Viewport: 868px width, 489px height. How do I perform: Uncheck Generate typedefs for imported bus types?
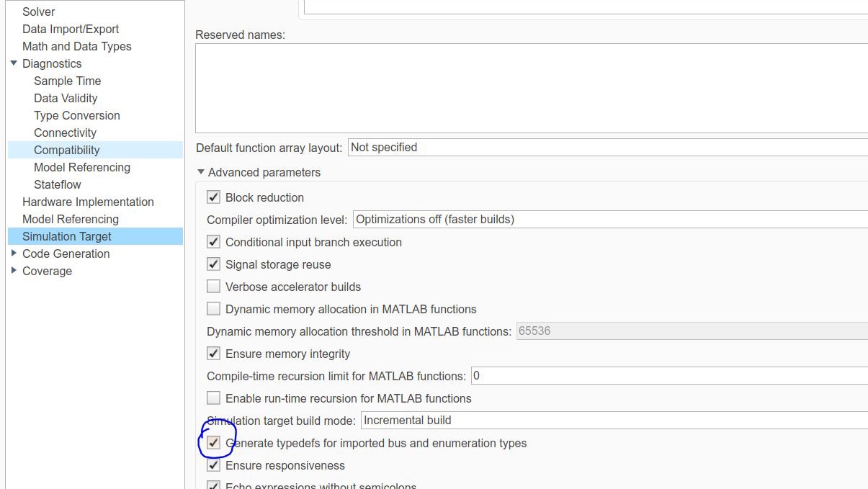click(213, 443)
